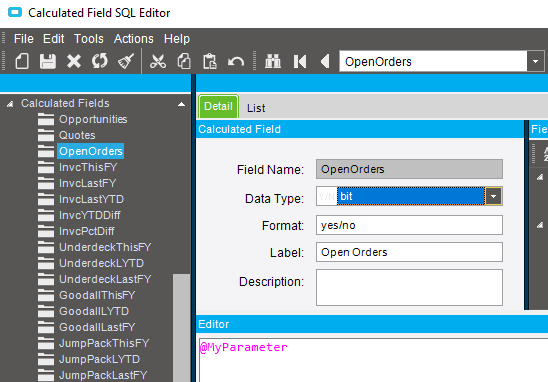Open the Help menu
The width and height of the screenshot is (548, 382).
point(177,38)
